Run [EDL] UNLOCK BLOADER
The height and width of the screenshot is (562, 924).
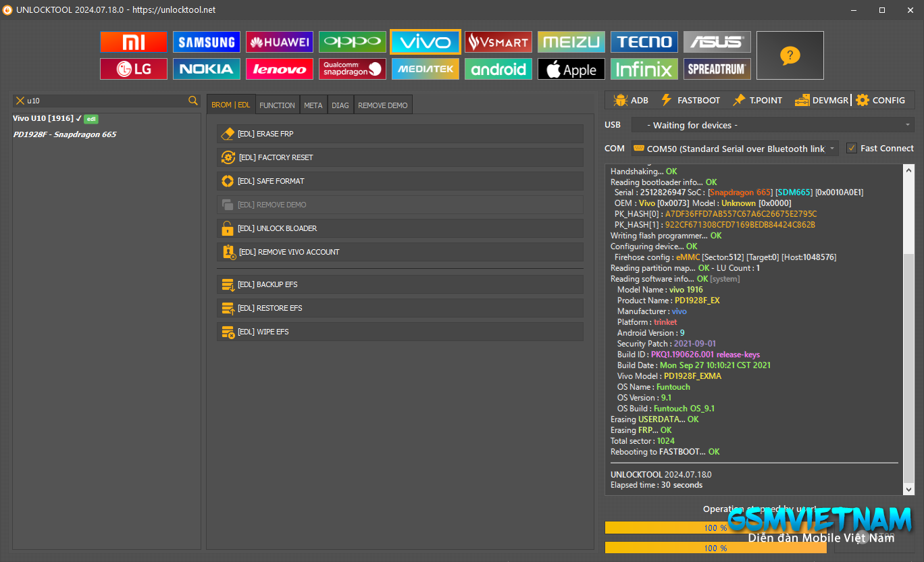tap(400, 228)
